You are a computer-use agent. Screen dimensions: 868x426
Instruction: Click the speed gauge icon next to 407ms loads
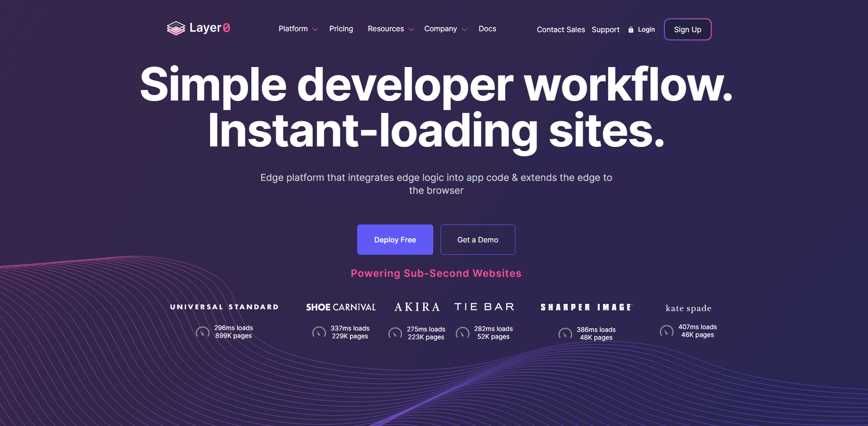pyautogui.click(x=667, y=331)
